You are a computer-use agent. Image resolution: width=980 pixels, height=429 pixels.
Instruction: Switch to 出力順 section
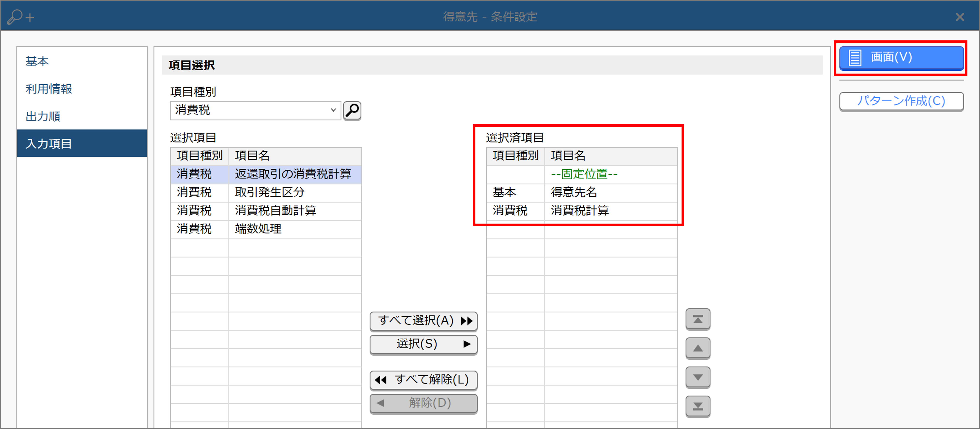pos(82,116)
